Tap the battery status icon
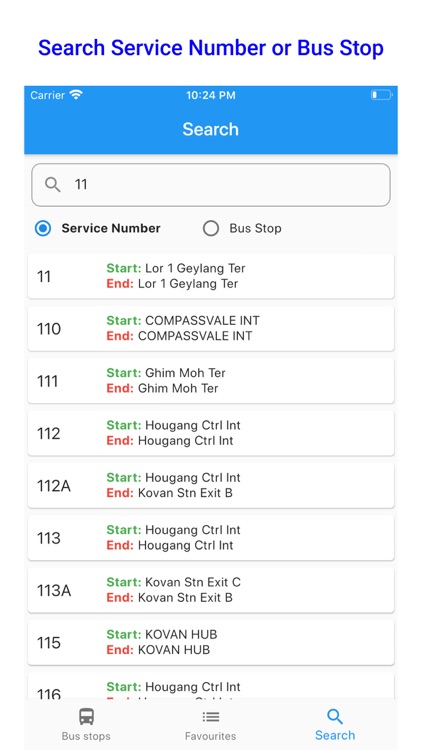Viewport: 422px width, 750px height. coord(381,95)
